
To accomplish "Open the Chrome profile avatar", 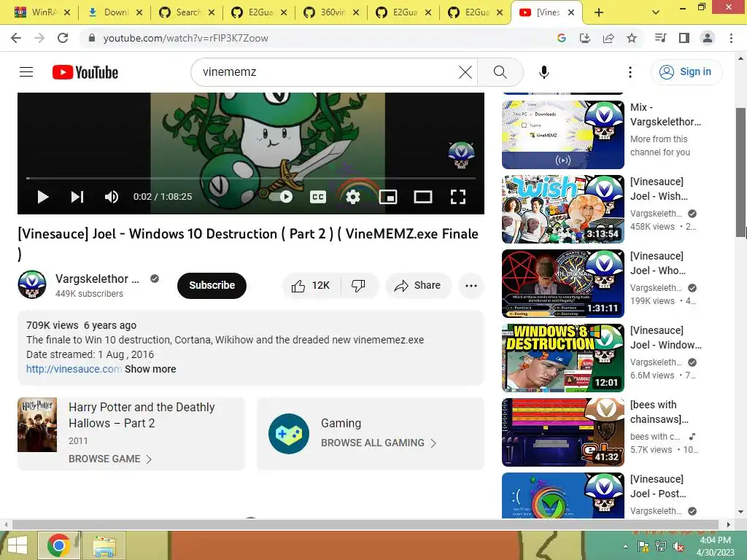I will (x=708, y=38).
